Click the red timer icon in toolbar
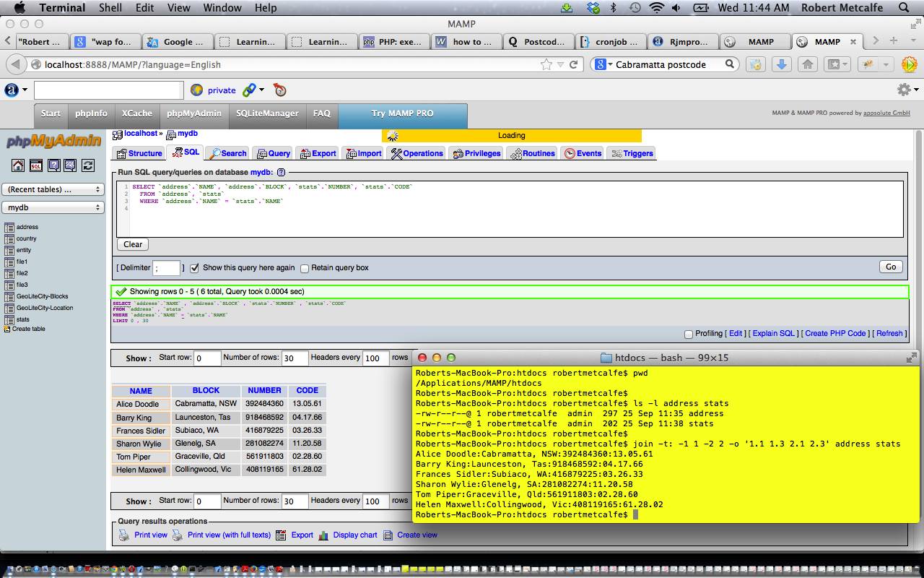The width and height of the screenshot is (924, 578). pos(280,90)
